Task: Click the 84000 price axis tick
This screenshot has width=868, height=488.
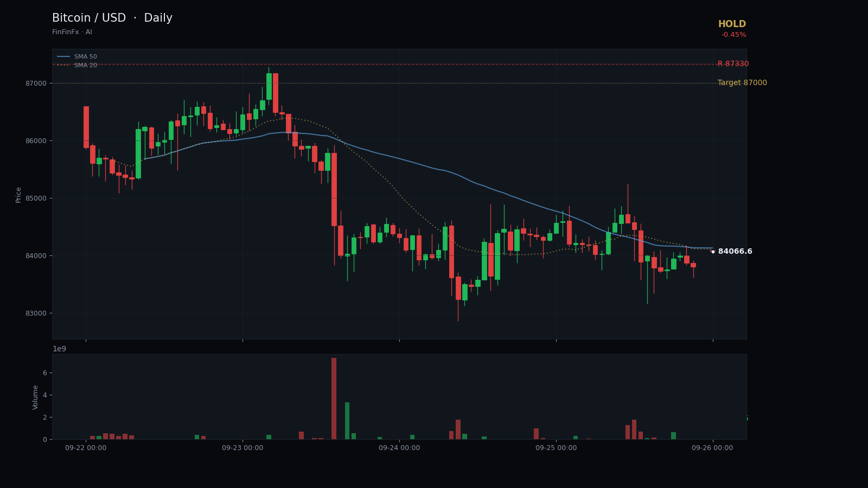Action: (37, 256)
